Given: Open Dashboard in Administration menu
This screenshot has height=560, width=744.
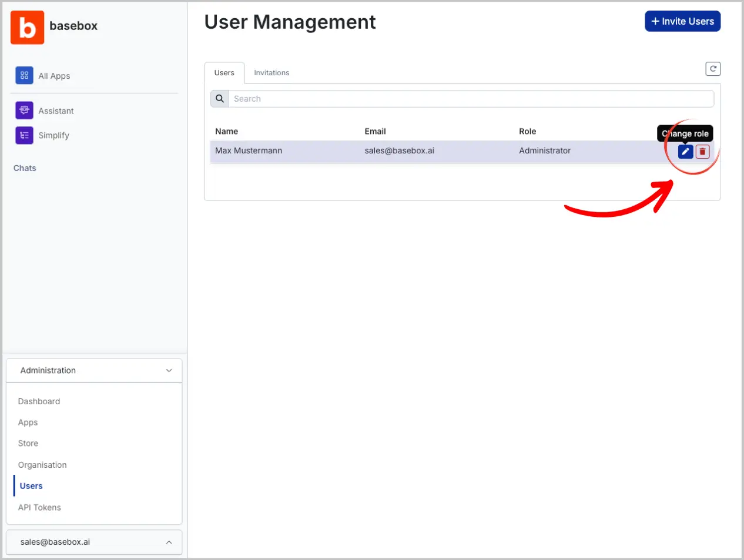Looking at the screenshot, I should (39, 401).
